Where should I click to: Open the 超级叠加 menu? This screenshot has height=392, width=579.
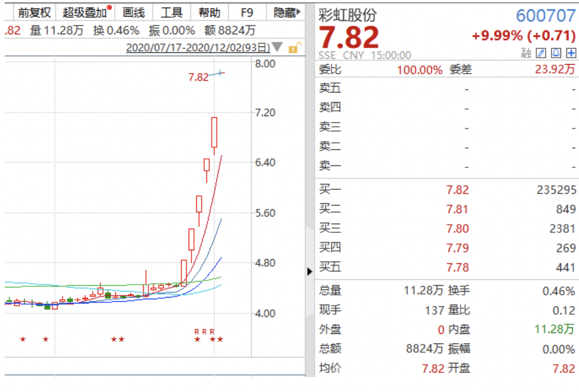tap(85, 12)
